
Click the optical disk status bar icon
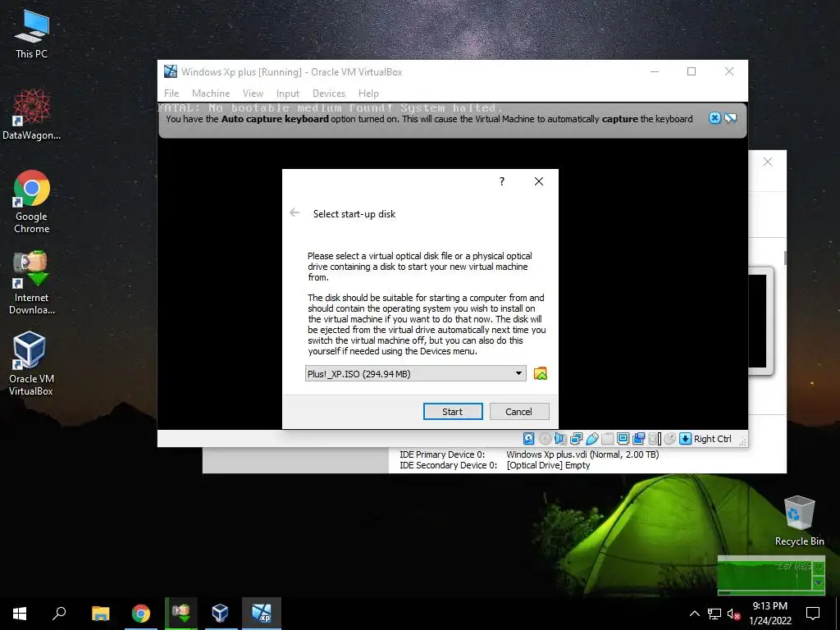[x=545, y=439]
